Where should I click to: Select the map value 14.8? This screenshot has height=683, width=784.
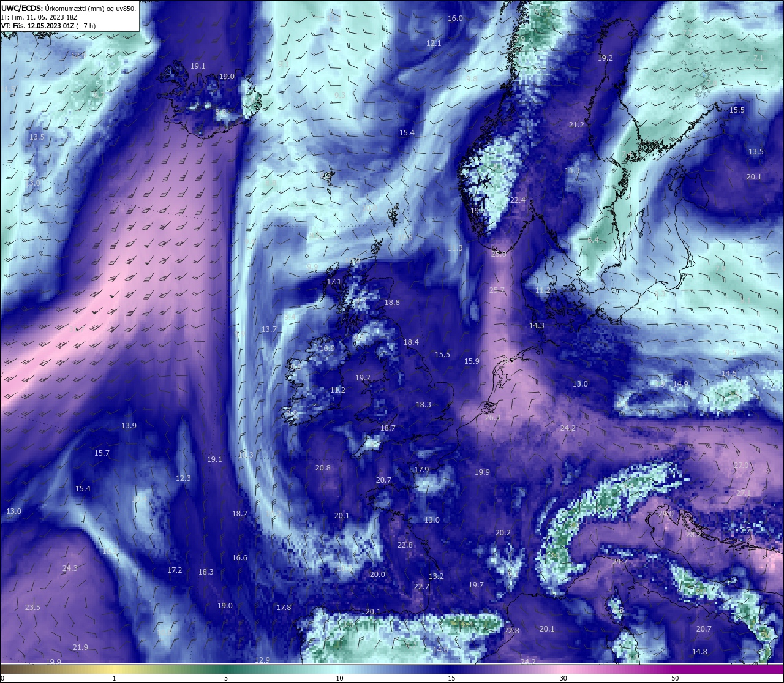(699, 652)
